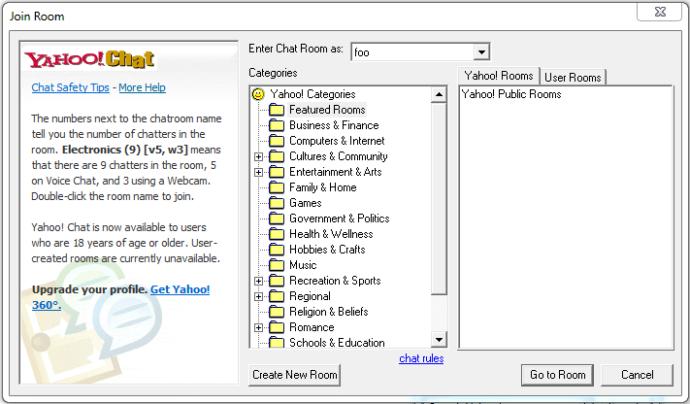Click the Go to Room button
Image resolution: width=690 pixels, height=404 pixels.
pos(557,375)
